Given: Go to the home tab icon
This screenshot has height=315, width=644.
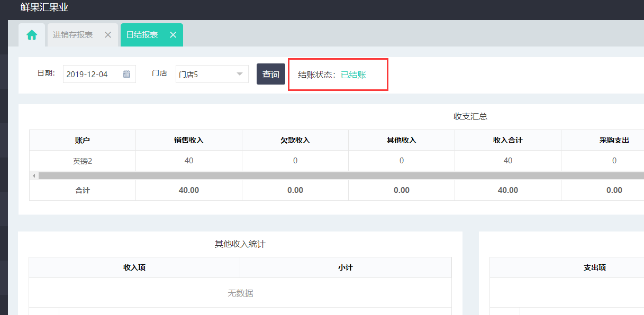Looking at the screenshot, I should click(32, 35).
